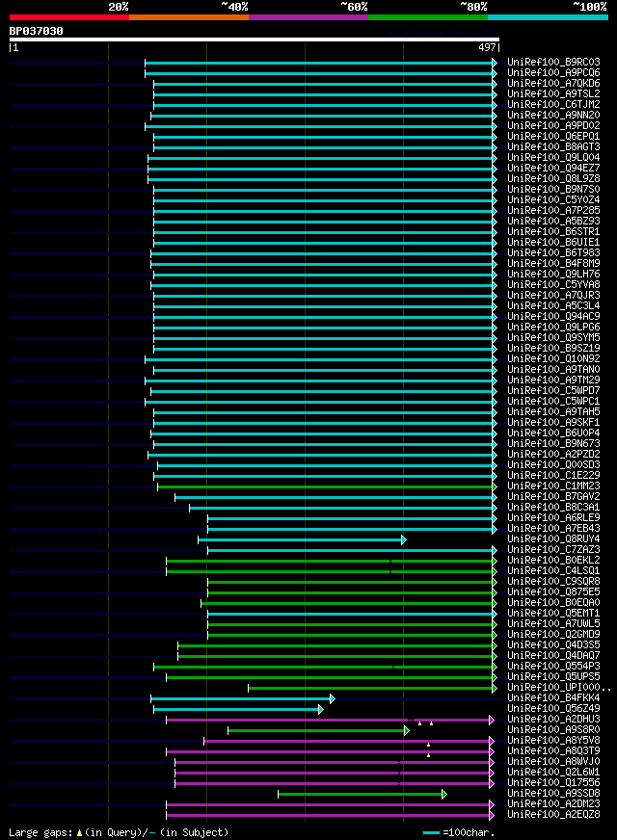617x840 pixels.
Task: Click the green ~80% legend color segment
Action: (x=428, y=17)
